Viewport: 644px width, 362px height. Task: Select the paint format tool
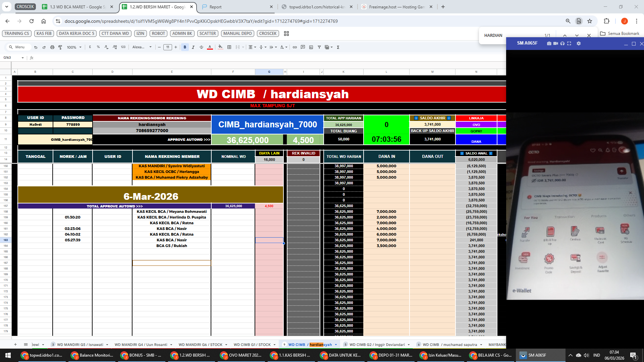[x=60, y=47]
